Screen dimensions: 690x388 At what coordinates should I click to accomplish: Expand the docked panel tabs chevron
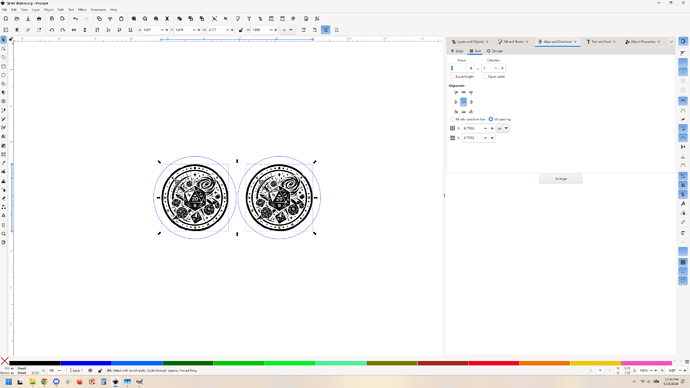[x=671, y=42]
